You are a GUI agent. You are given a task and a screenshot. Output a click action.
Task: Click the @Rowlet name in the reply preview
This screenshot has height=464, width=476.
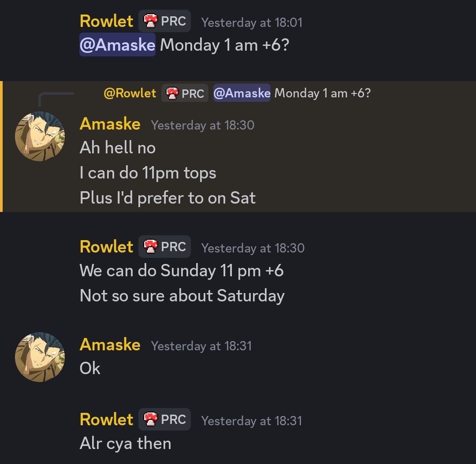pos(130,93)
